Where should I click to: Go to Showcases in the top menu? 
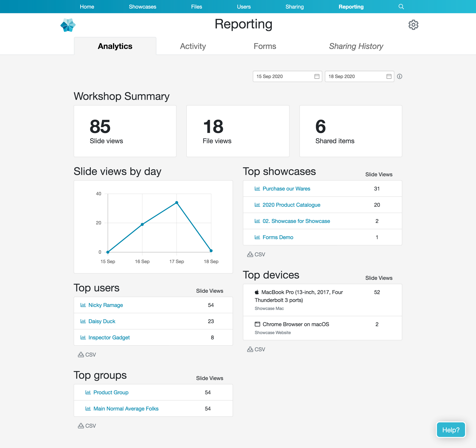coord(143,7)
